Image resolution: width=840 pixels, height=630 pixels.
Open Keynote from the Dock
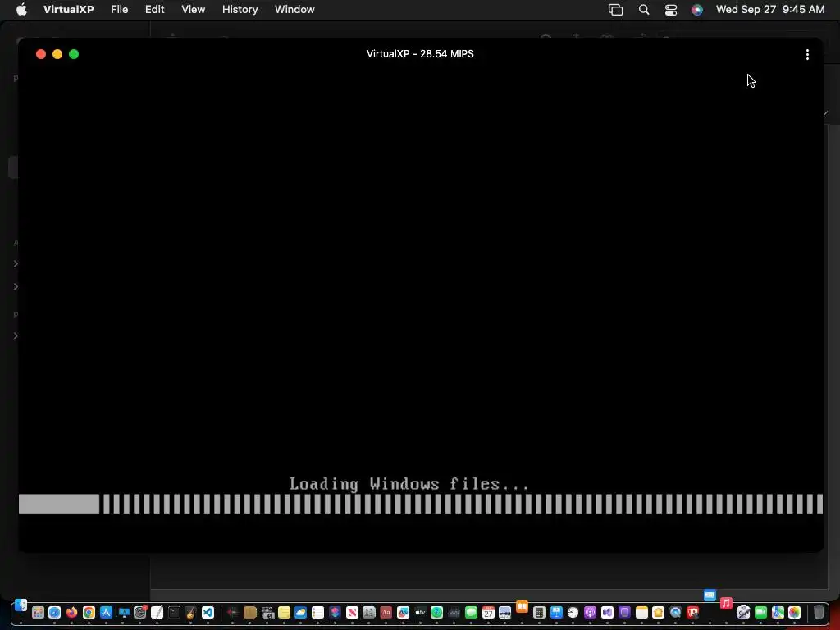(x=556, y=612)
